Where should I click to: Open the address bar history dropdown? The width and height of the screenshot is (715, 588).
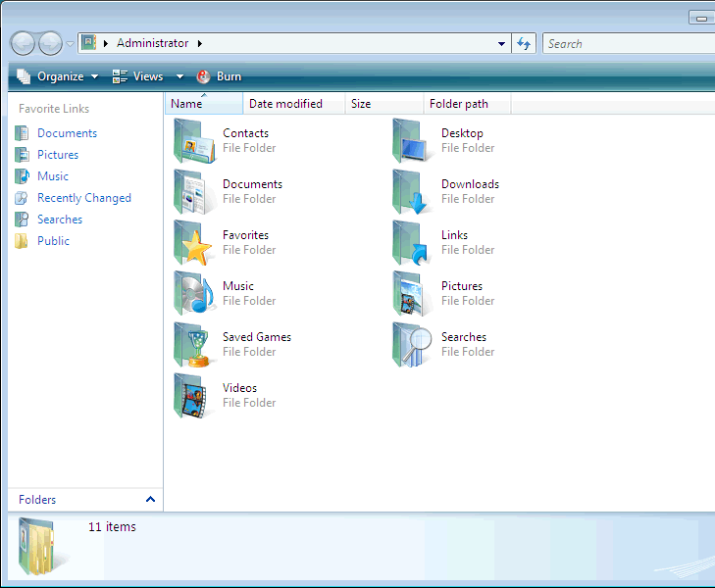[501, 43]
